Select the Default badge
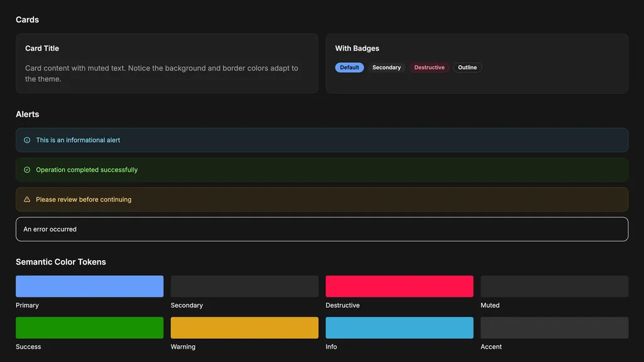Viewport: 644px width, 362px height. pos(350,67)
